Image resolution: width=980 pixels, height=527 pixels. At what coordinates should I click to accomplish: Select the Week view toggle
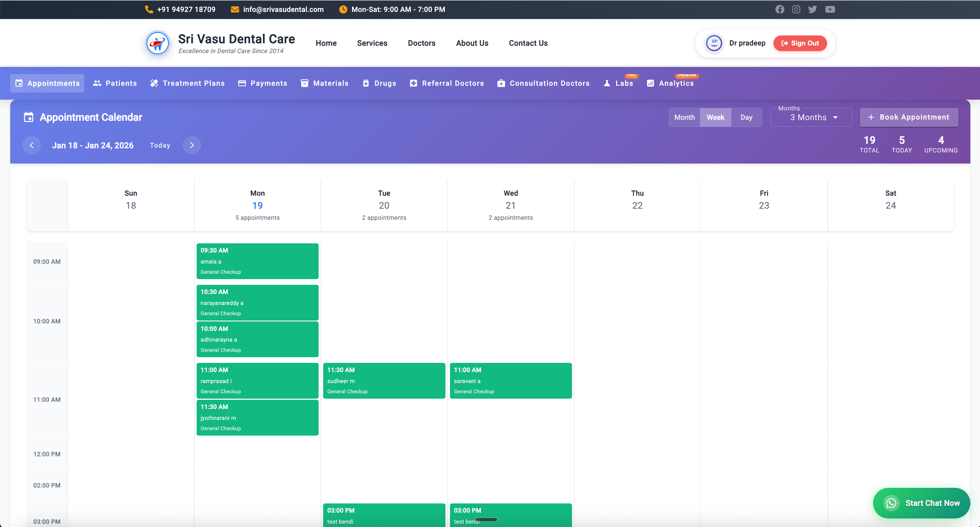[715, 117]
